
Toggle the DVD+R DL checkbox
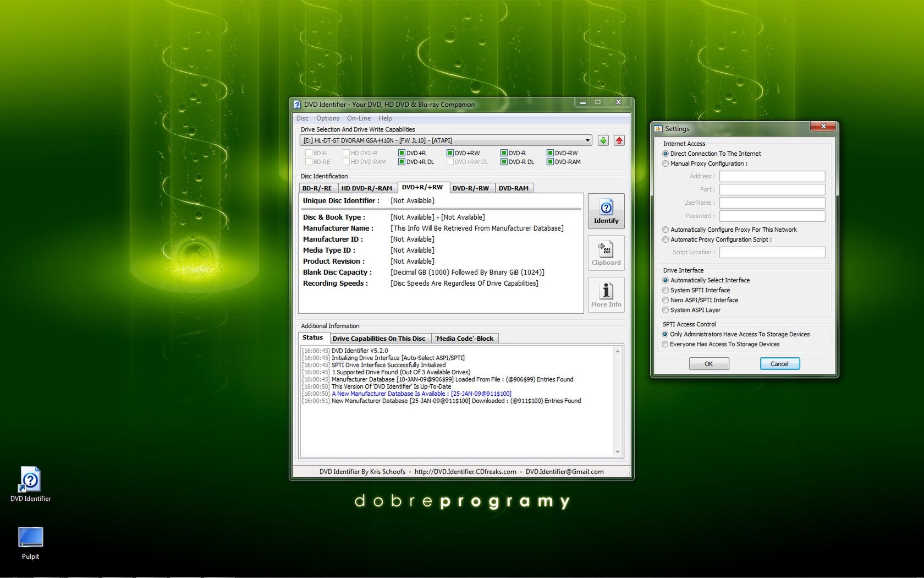(402, 162)
